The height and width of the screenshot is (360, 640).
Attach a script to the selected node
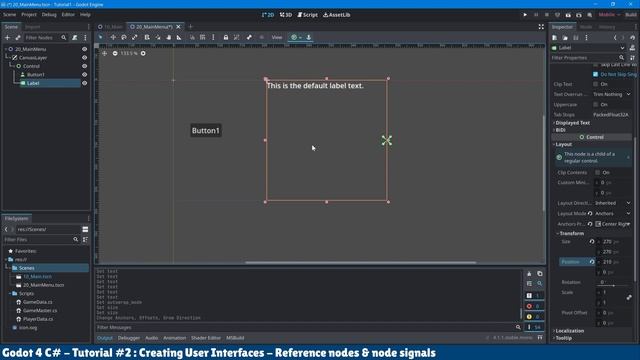coord(75,38)
